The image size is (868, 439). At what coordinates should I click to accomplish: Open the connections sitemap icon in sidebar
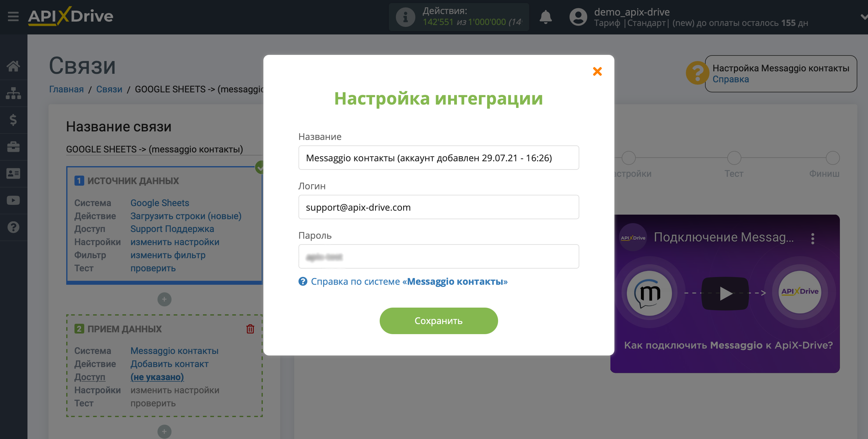tap(13, 93)
